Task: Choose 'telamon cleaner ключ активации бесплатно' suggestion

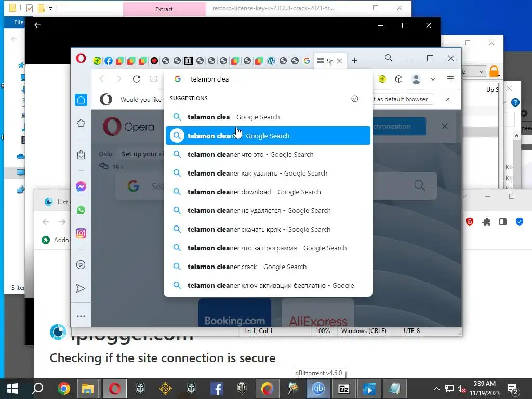Action: [268, 285]
